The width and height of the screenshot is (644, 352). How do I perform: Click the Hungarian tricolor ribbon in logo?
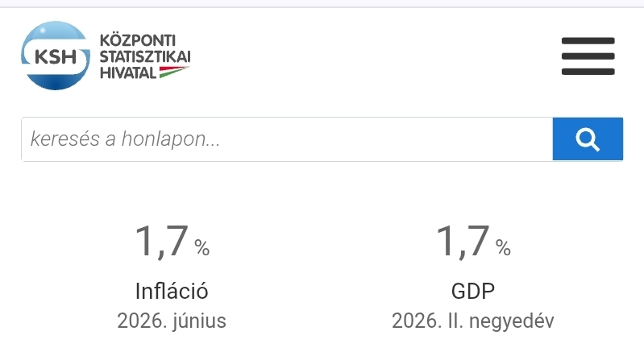tap(174, 72)
